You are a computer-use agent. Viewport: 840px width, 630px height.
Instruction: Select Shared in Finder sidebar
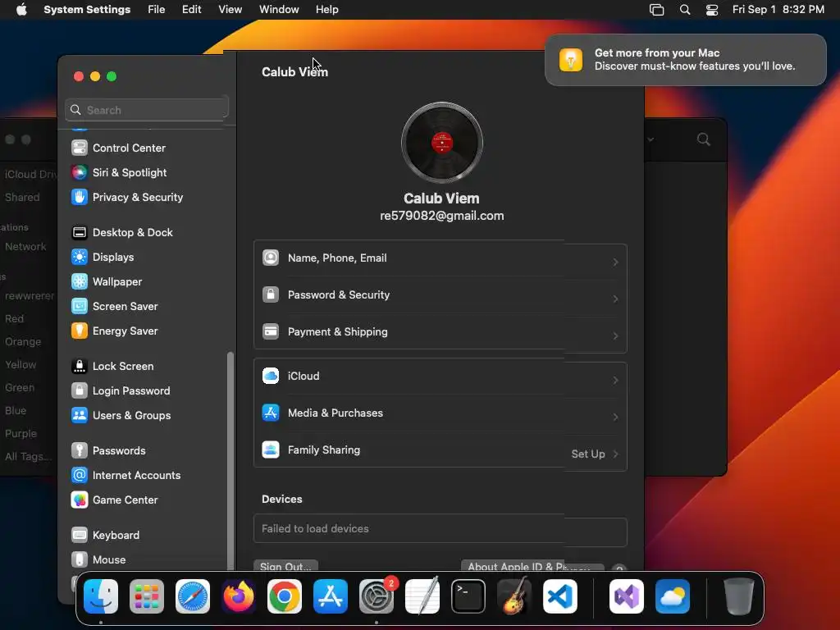coord(22,197)
